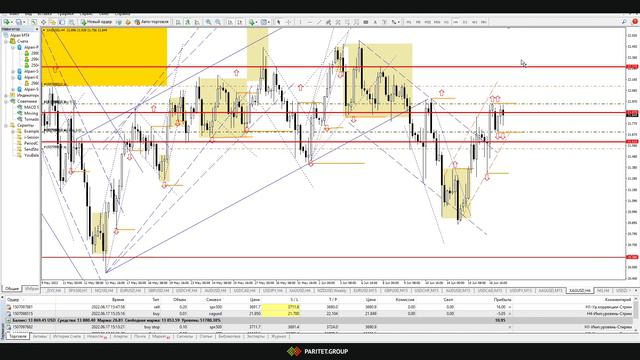Open the Журнал terminal tab

[x=279, y=337]
